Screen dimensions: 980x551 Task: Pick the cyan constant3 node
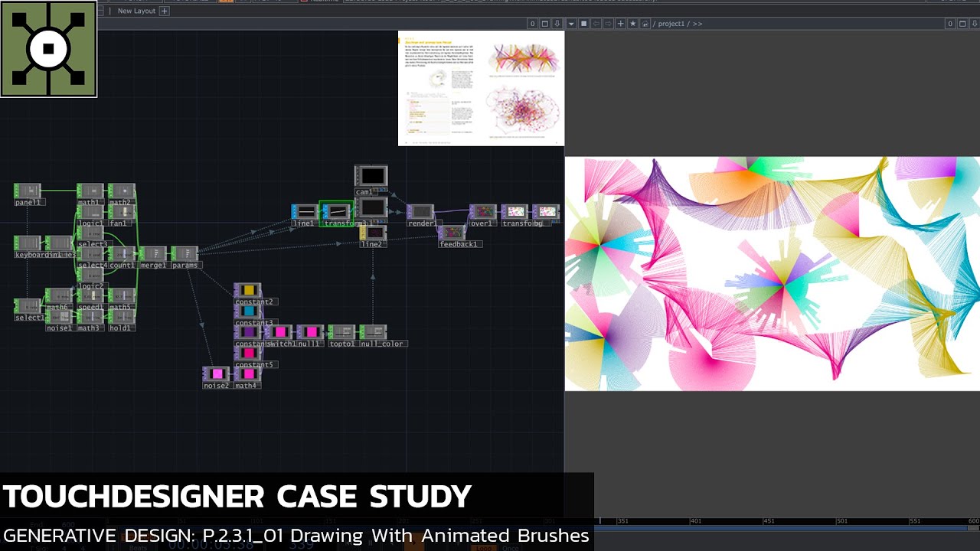(x=247, y=311)
